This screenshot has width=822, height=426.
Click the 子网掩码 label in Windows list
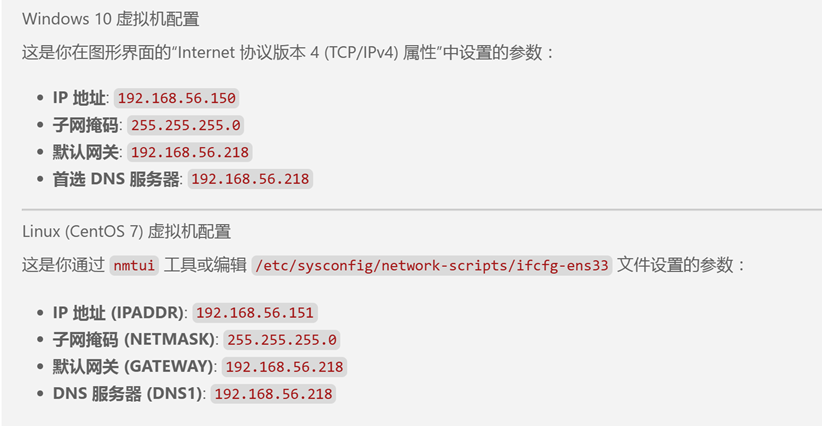tap(85, 125)
